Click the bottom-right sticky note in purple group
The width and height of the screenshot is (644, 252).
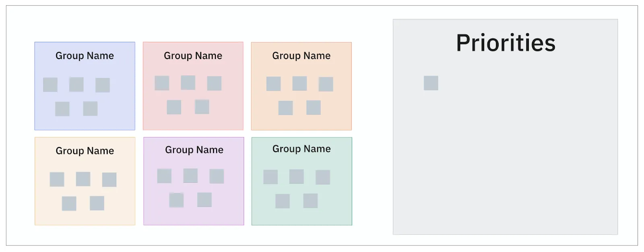pyautogui.click(x=204, y=200)
